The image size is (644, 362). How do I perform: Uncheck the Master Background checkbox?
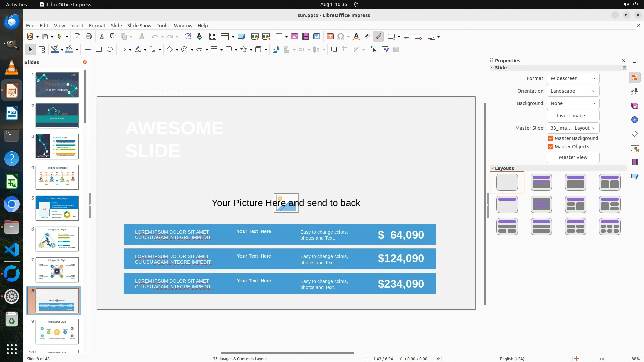coord(551,138)
